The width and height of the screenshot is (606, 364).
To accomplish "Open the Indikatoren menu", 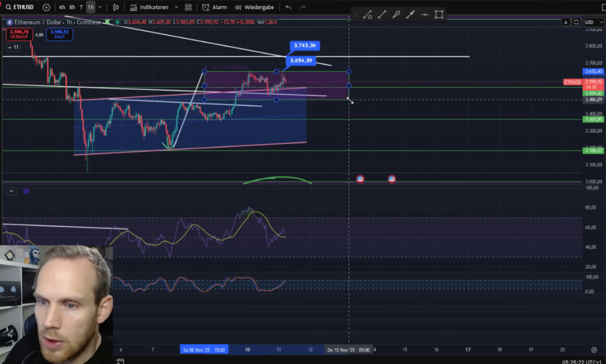I will 150,7.
